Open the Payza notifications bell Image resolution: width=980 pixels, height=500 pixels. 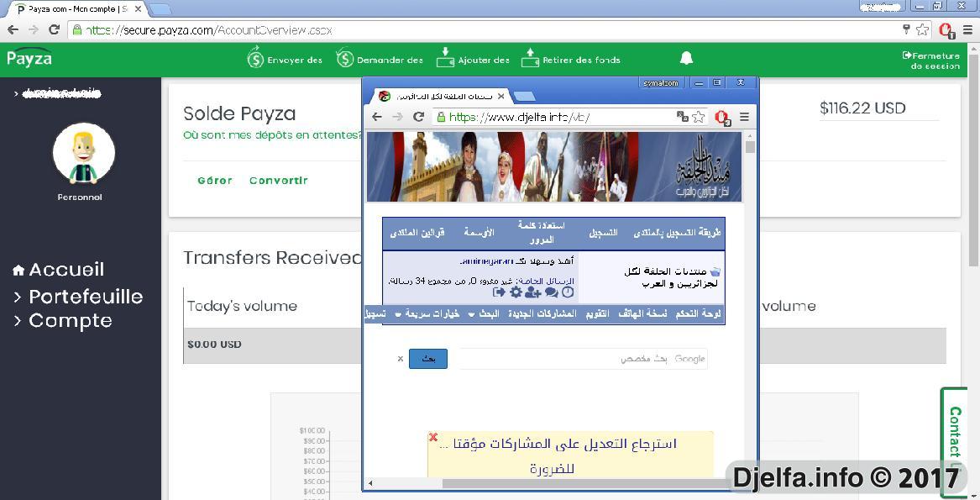pyautogui.click(x=686, y=58)
